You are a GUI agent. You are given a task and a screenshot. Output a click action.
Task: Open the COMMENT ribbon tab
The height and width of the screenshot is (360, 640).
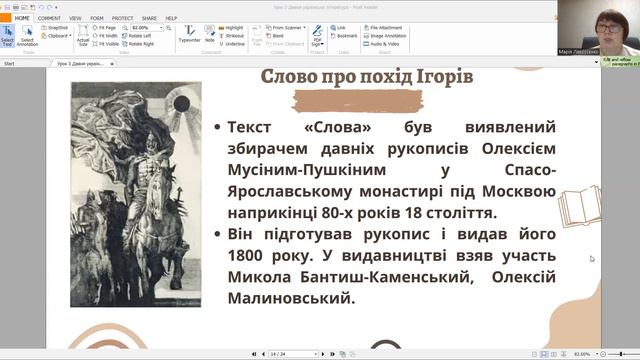[x=49, y=18]
